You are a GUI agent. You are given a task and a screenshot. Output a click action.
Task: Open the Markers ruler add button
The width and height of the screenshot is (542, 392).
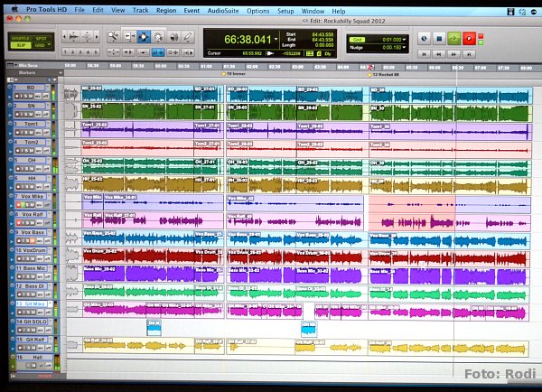tap(61, 73)
